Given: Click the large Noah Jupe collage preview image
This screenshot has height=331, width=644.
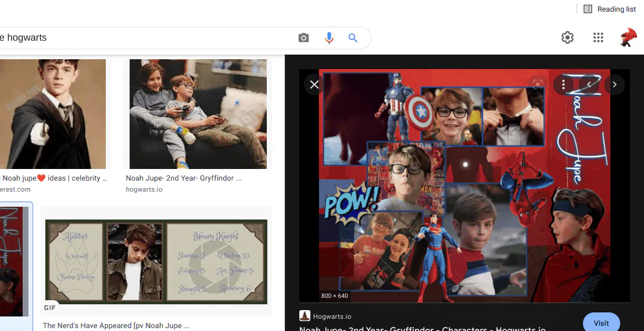Looking at the screenshot, I should [x=464, y=186].
